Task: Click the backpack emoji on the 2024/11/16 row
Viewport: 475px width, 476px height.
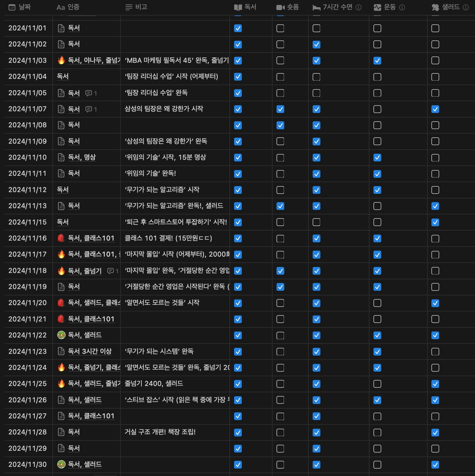Action: pyautogui.click(x=61, y=238)
